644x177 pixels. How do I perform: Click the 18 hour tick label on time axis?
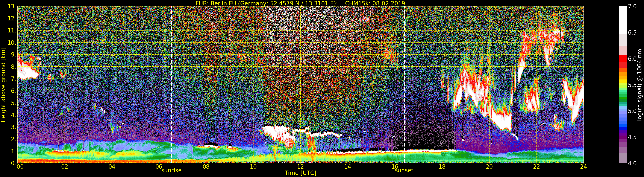tap(442, 166)
